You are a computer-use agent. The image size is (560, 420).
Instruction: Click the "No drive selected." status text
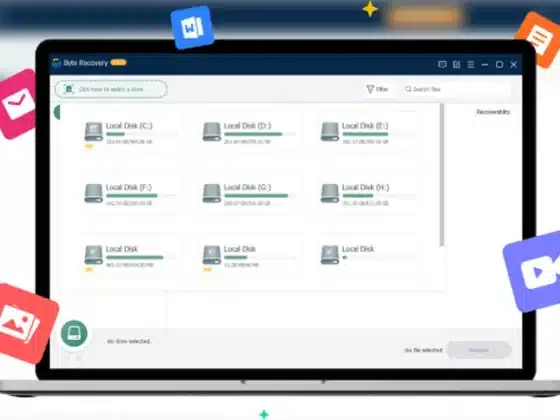pyautogui.click(x=129, y=341)
